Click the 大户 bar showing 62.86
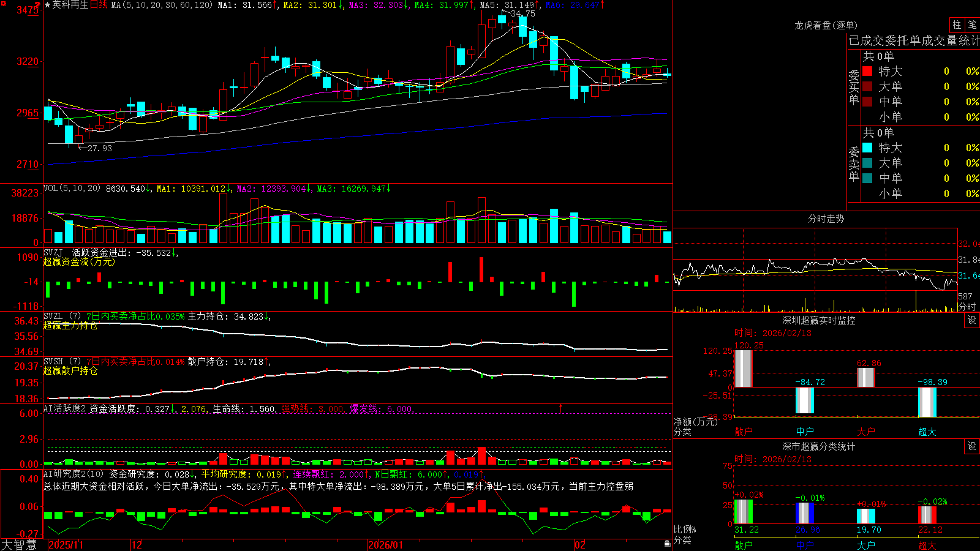The image size is (980, 551). click(x=866, y=377)
